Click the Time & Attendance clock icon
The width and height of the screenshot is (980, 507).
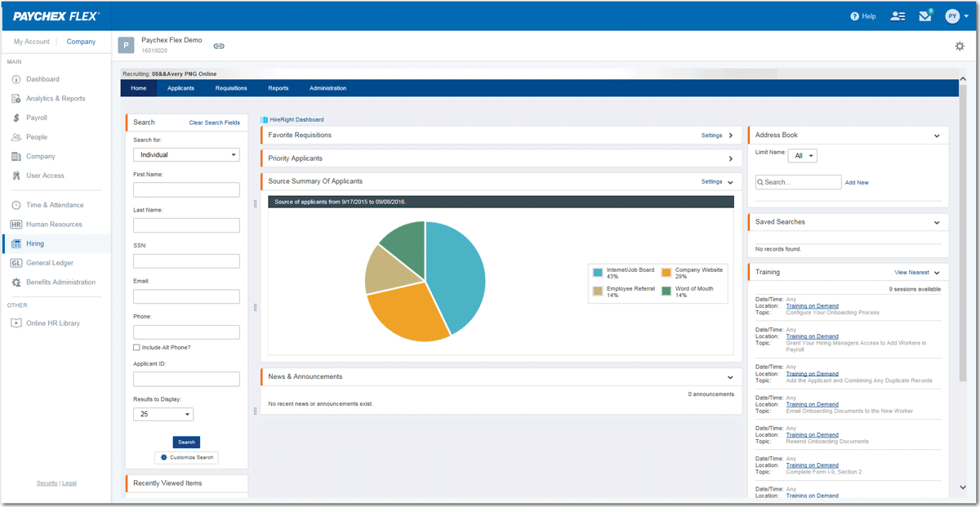(x=16, y=205)
